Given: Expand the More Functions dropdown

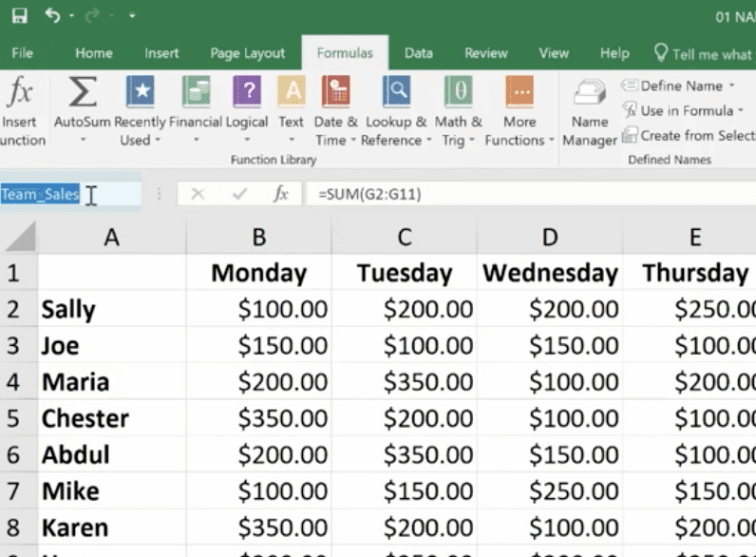Looking at the screenshot, I should pyautogui.click(x=520, y=140).
